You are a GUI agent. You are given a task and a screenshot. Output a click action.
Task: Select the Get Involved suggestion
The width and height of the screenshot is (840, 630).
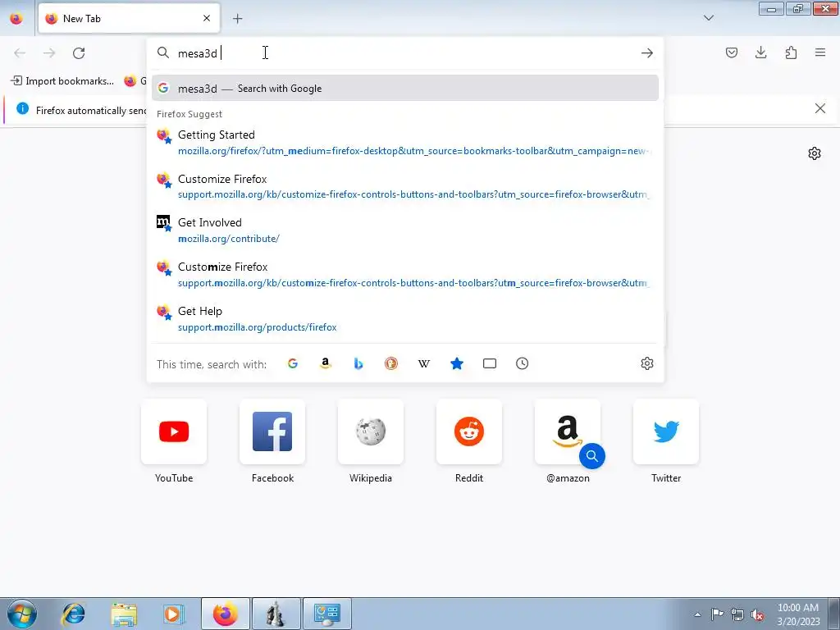[x=405, y=231]
